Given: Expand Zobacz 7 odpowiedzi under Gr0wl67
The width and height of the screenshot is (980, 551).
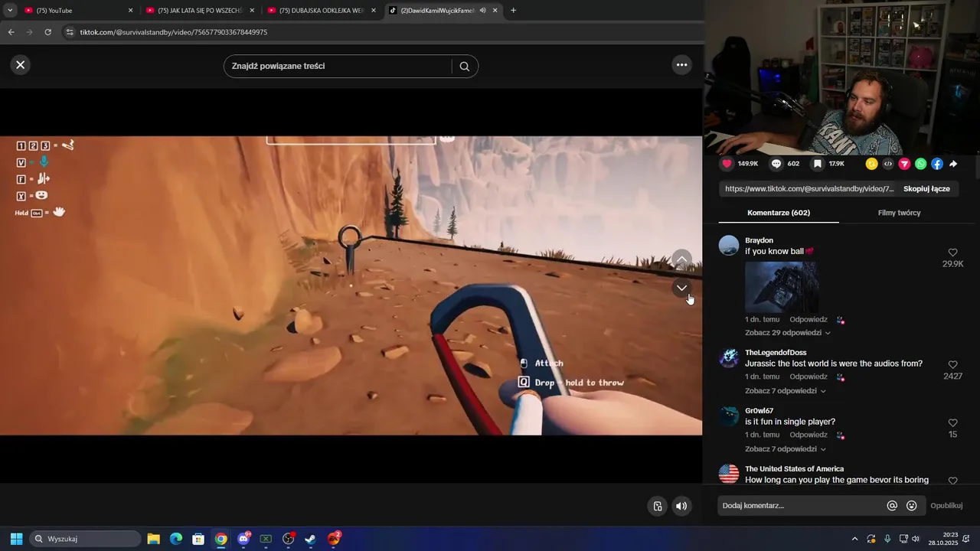Looking at the screenshot, I should [x=785, y=449].
